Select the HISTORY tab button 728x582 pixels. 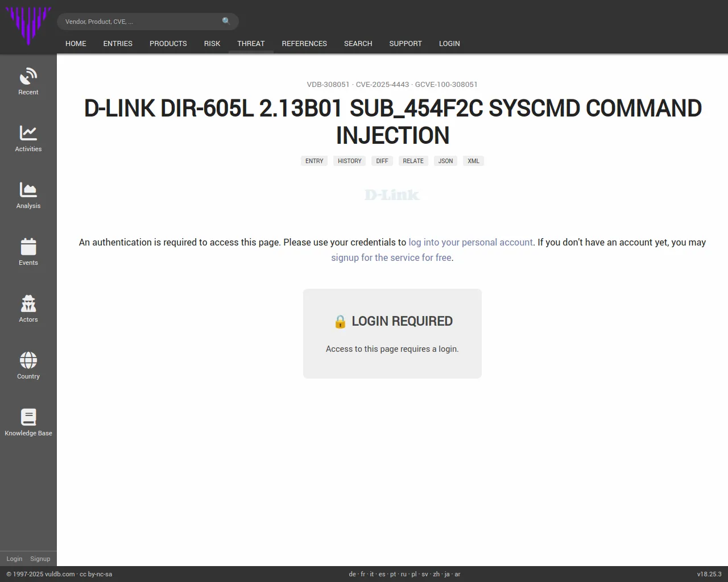[x=350, y=161]
